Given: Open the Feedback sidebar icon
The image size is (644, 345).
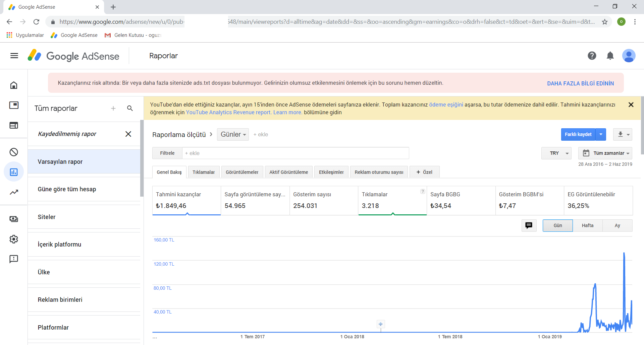Looking at the screenshot, I should click(14, 259).
